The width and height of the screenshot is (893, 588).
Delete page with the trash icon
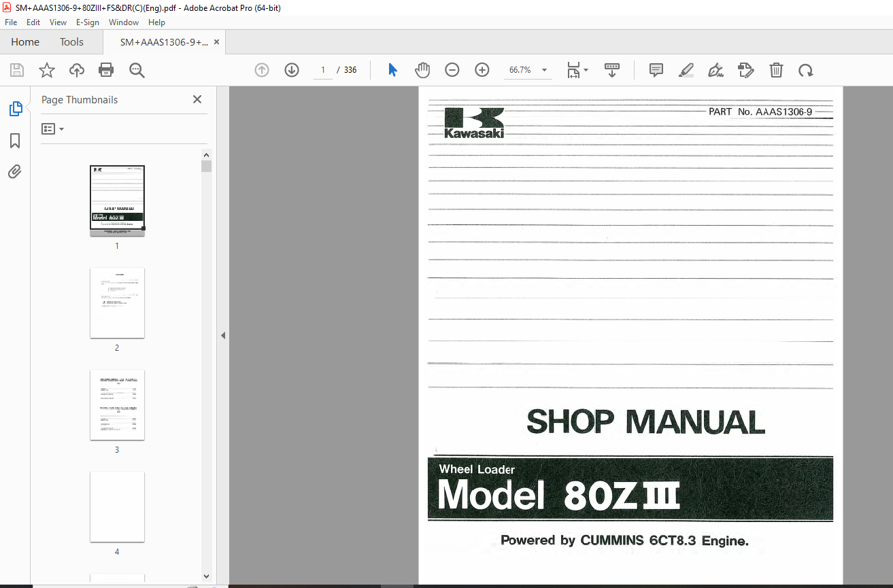pos(776,70)
